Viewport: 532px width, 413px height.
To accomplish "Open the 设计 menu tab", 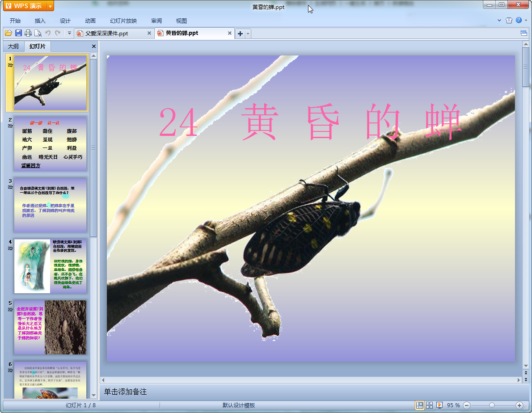I will (65, 21).
